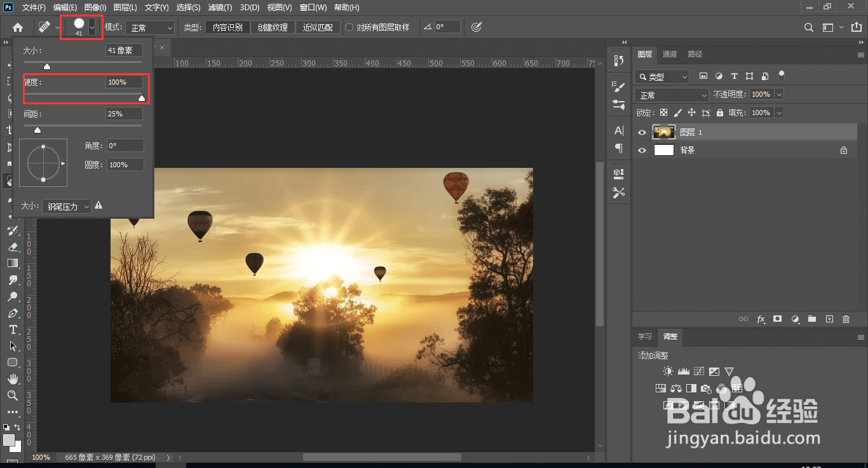The image size is (868, 468).
Task: Hide 图层 1 layer visibility eye
Action: pos(642,132)
